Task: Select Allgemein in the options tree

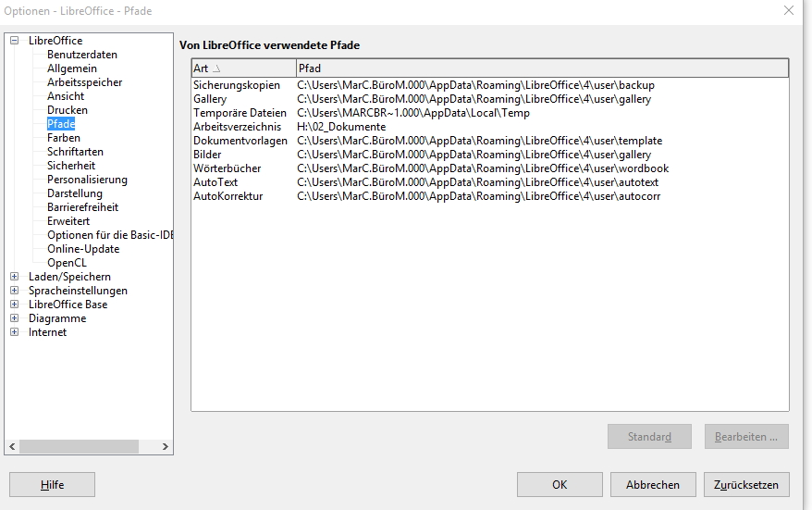Action: [72, 68]
